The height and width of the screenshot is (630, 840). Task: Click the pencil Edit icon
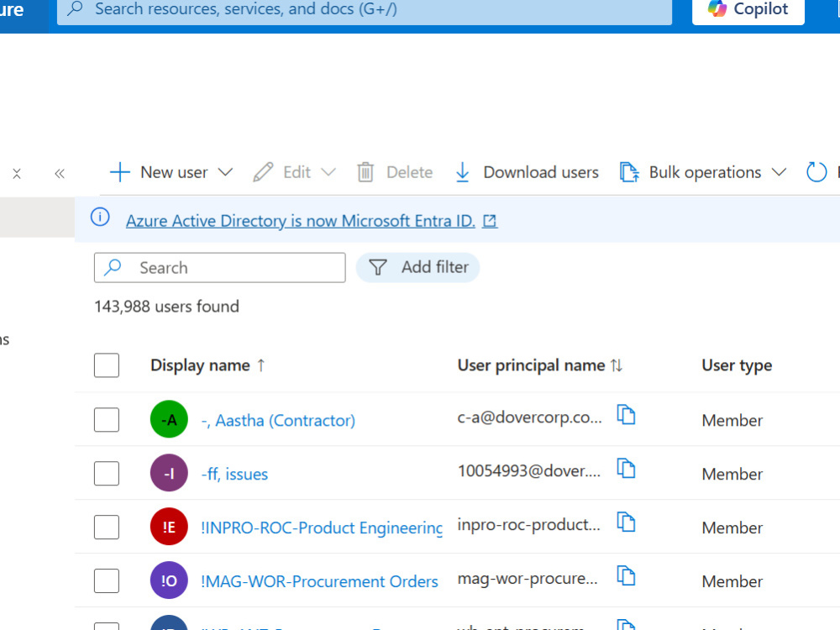(263, 172)
